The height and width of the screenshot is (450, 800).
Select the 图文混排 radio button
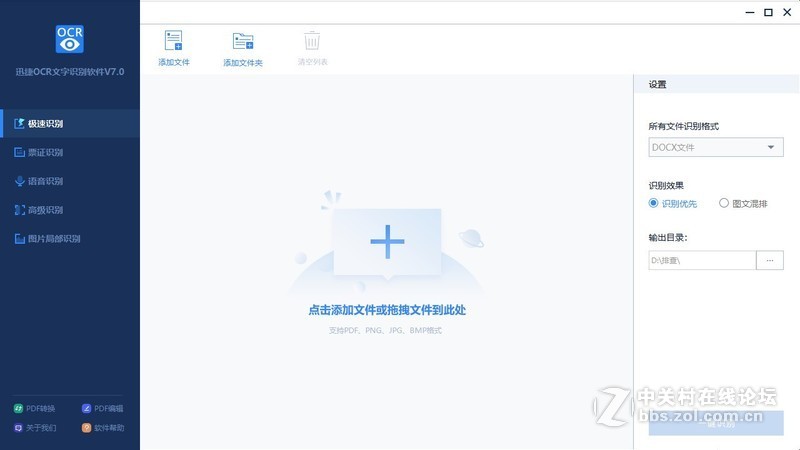point(723,203)
